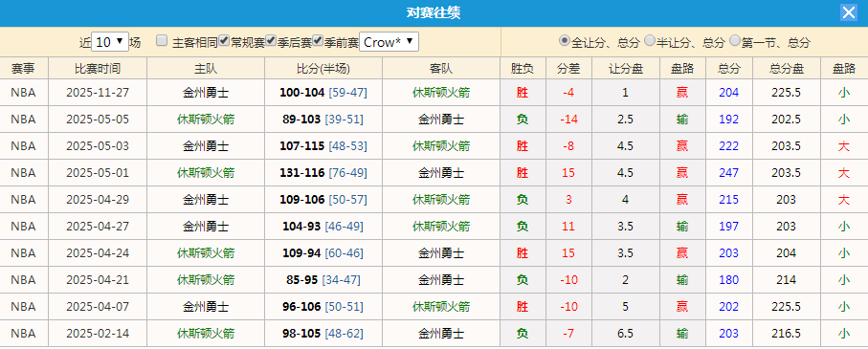
Task: Open the 近10场 match count dropdown
Action: [x=110, y=41]
